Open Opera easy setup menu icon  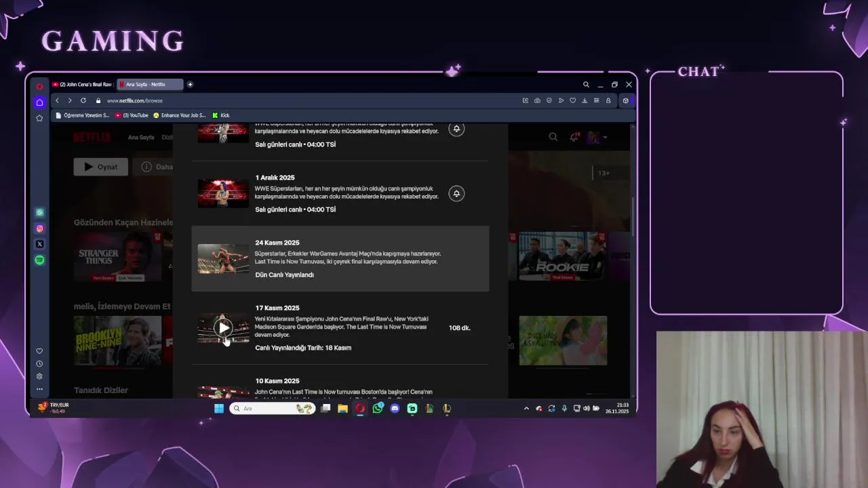coord(597,100)
